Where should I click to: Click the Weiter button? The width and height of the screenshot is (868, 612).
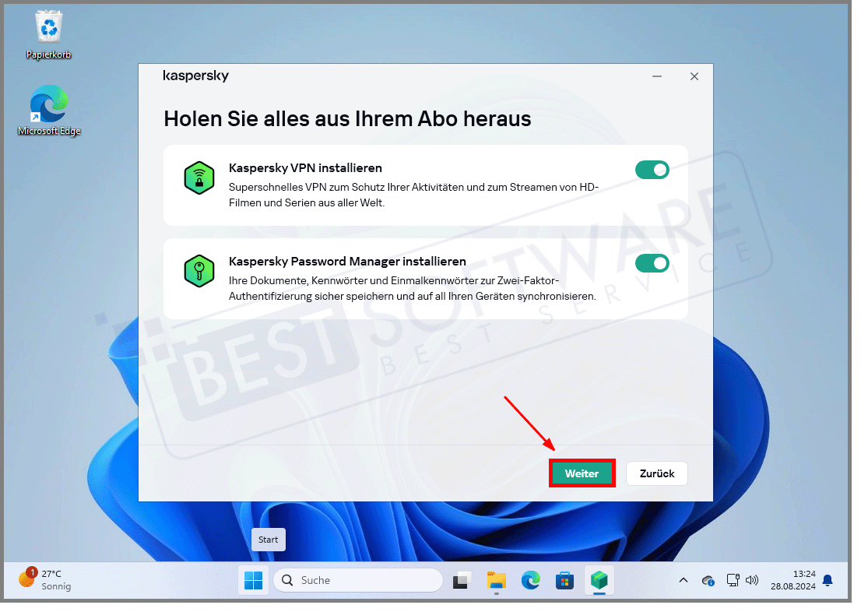(x=582, y=473)
